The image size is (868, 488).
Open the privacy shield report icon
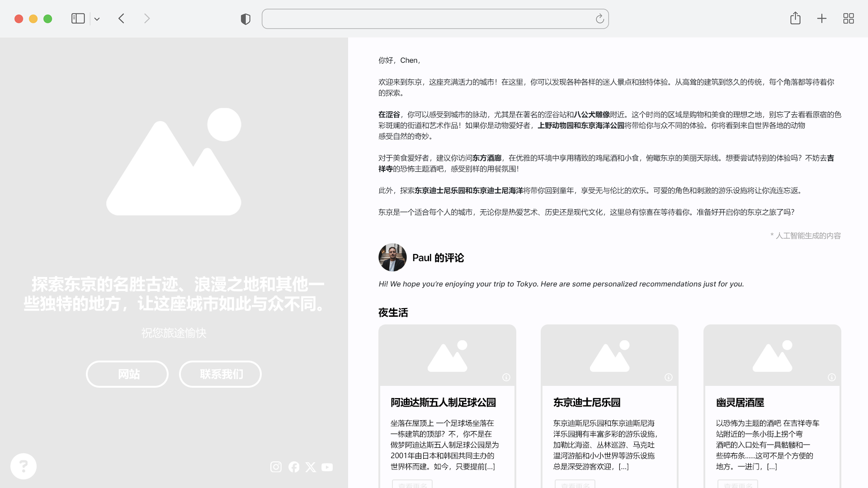(245, 19)
